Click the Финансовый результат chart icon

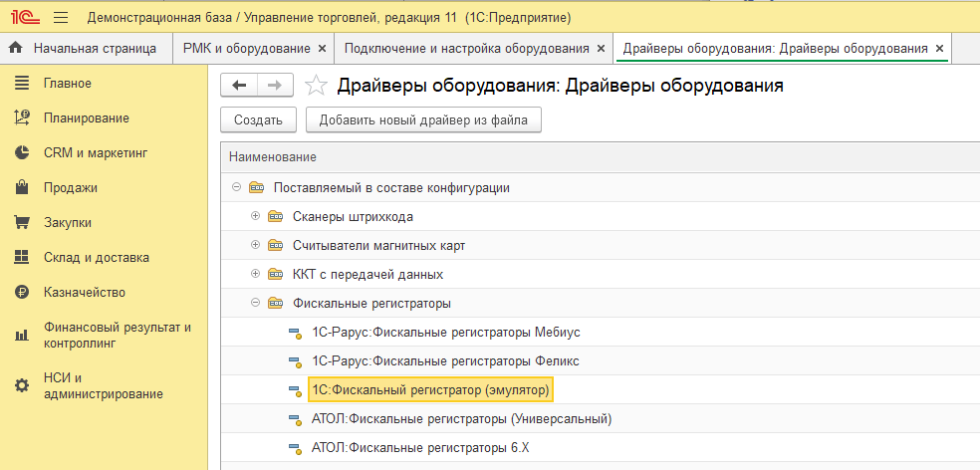click(x=22, y=335)
